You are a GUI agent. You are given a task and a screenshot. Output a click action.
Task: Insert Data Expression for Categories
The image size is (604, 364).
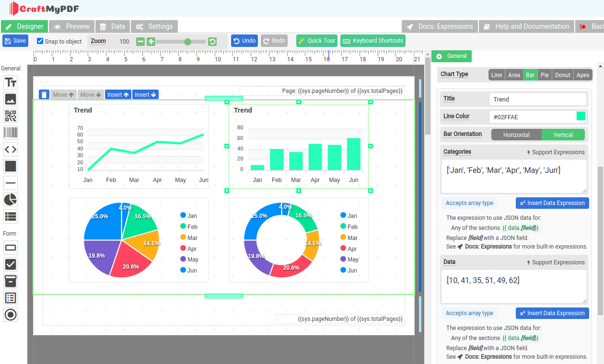pyautogui.click(x=552, y=203)
